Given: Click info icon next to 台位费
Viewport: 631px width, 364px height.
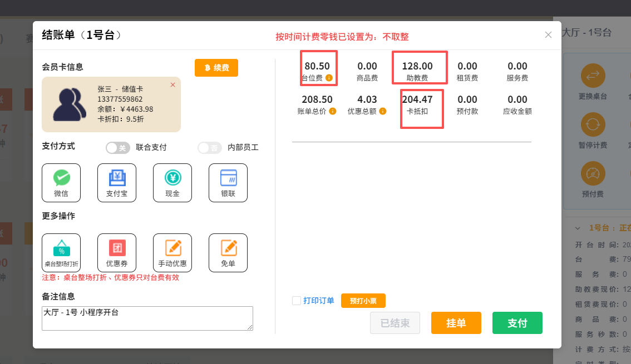Looking at the screenshot, I should (x=329, y=78).
